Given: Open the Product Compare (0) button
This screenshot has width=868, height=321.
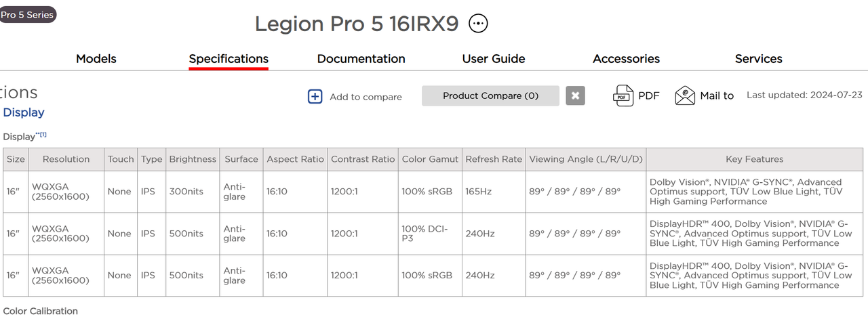Looking at the screenshot, I should click(490, 95).
